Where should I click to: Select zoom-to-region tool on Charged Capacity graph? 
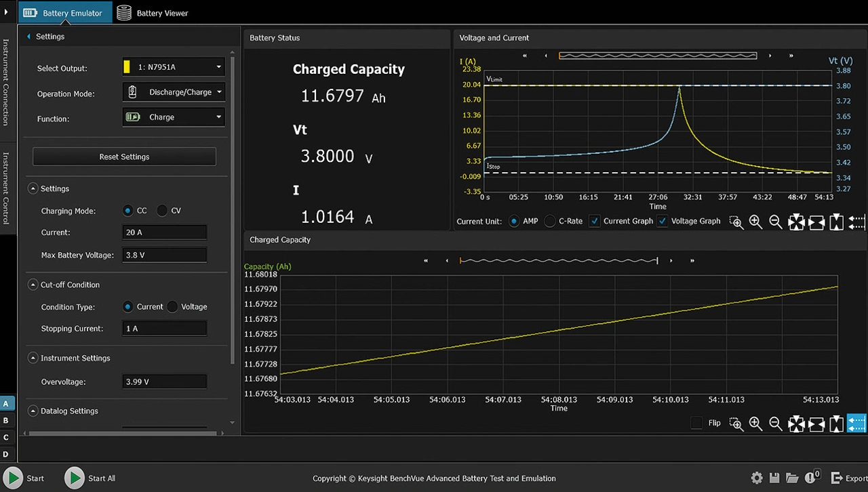tap(736, 424)
